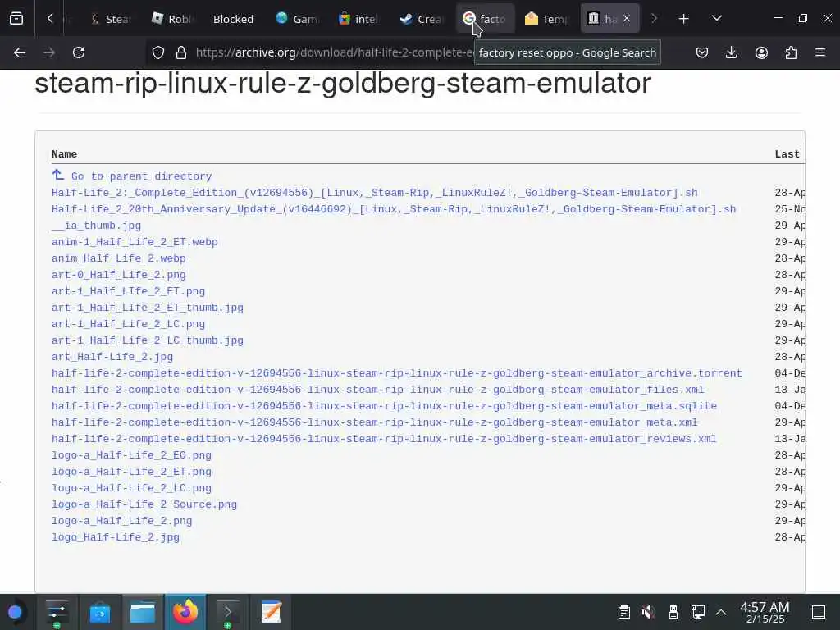Screen dimensions: 840x630
Task: Open the emulator_meta.sqlite link
Action: click(x=384, y=406)
